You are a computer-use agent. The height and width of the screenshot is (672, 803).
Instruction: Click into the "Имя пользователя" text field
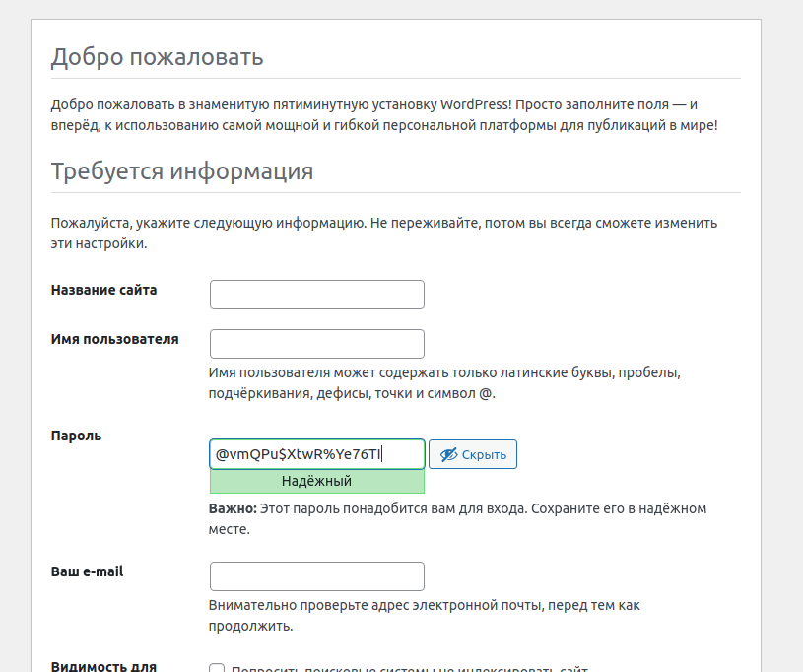pos(316,344)
